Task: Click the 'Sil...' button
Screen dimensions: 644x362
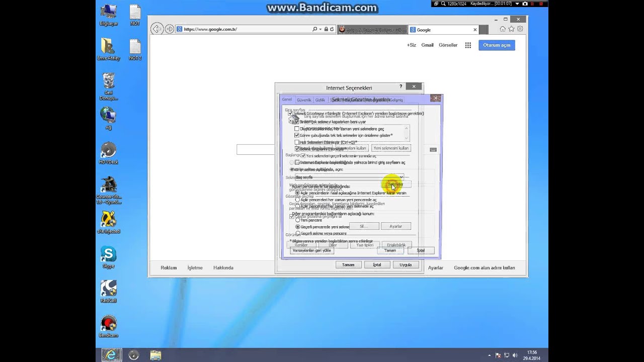Action: click(x=363, y=226)
